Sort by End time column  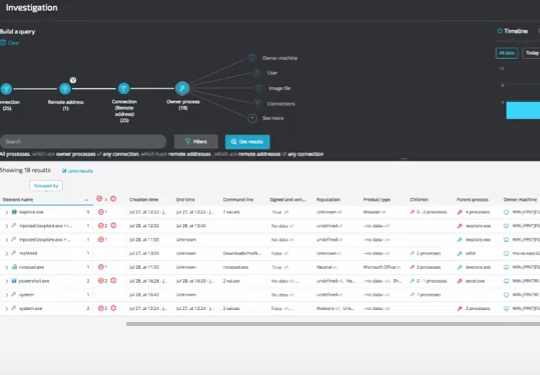[185, 200]
